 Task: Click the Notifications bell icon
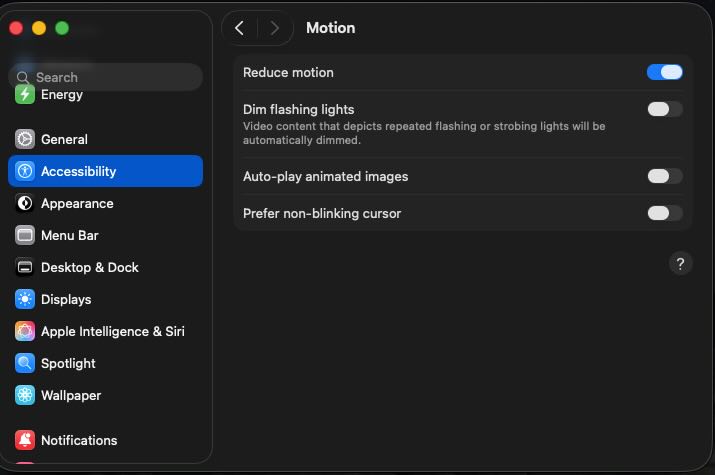point(25,440)
